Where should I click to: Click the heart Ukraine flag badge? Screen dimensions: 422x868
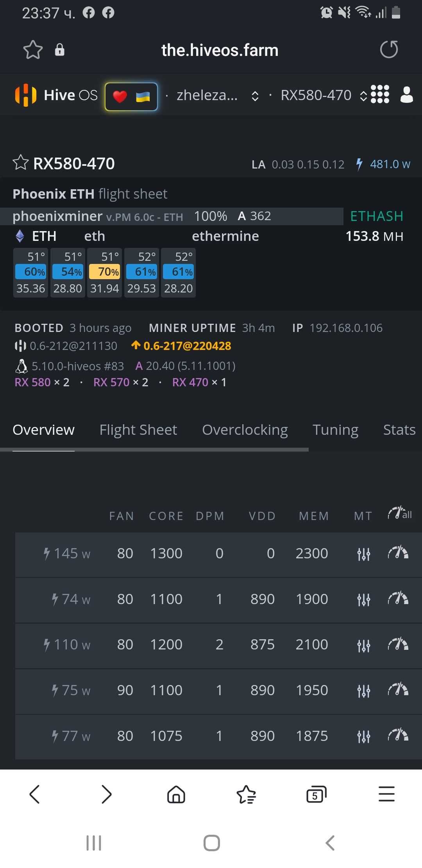coord(131,96)
